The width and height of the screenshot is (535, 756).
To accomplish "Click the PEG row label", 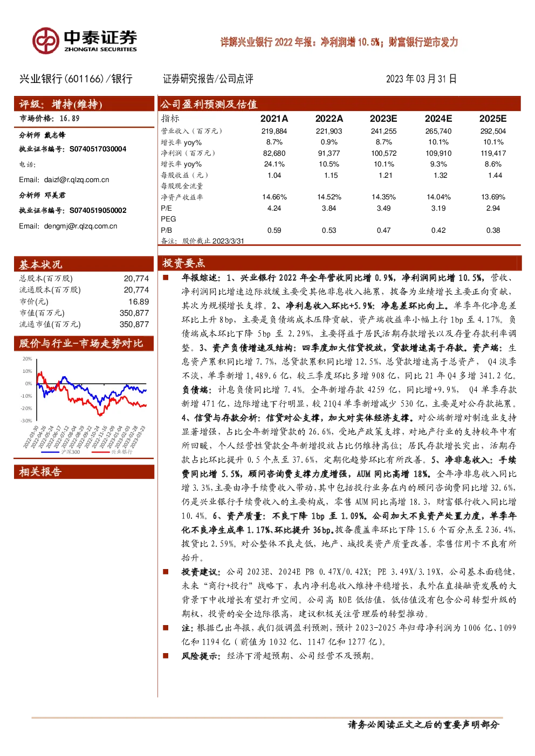I will tap(168, 219).
